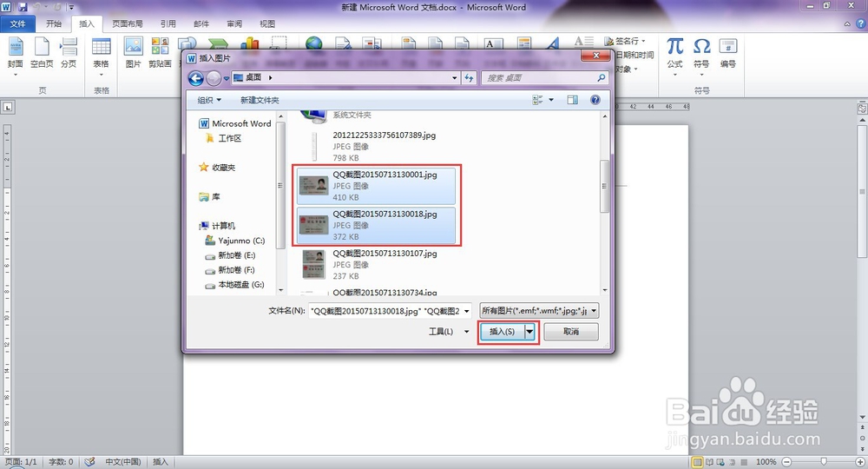The width and height of the screenshot is (868, 469).
Task: Click the Text Box icon in ribbon
Action: click(x=493, y=43)
